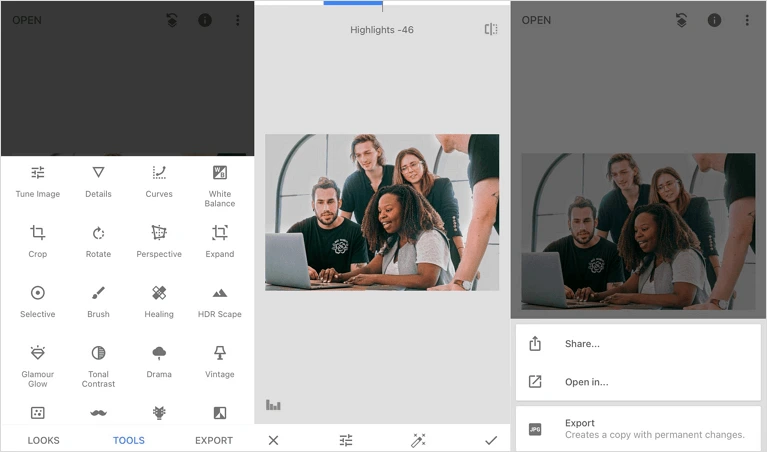Click the JPG export icon
This screenshot has width=767, height=452.
tap(535, 429)
